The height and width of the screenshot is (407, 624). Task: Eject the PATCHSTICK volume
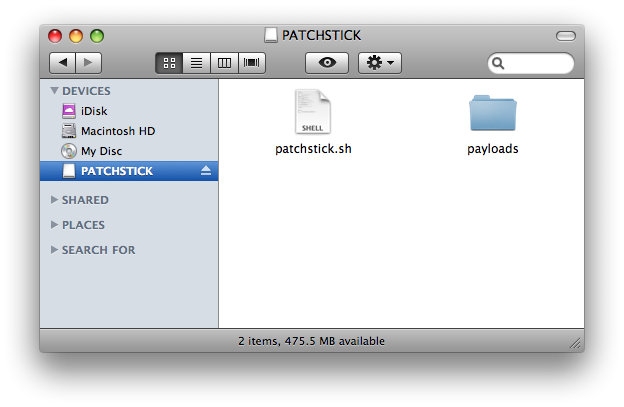click(x=206, y=171)
